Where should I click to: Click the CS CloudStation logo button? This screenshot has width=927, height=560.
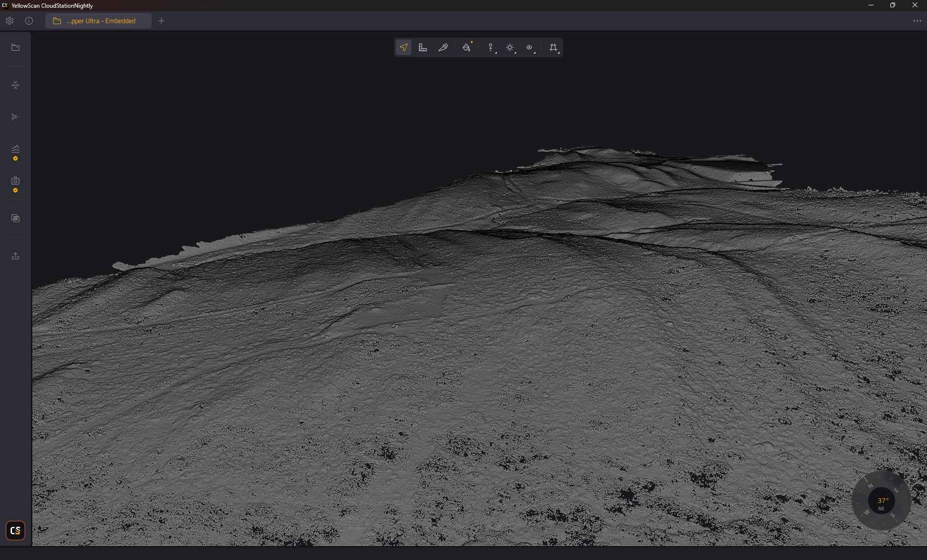click(15, 531)
